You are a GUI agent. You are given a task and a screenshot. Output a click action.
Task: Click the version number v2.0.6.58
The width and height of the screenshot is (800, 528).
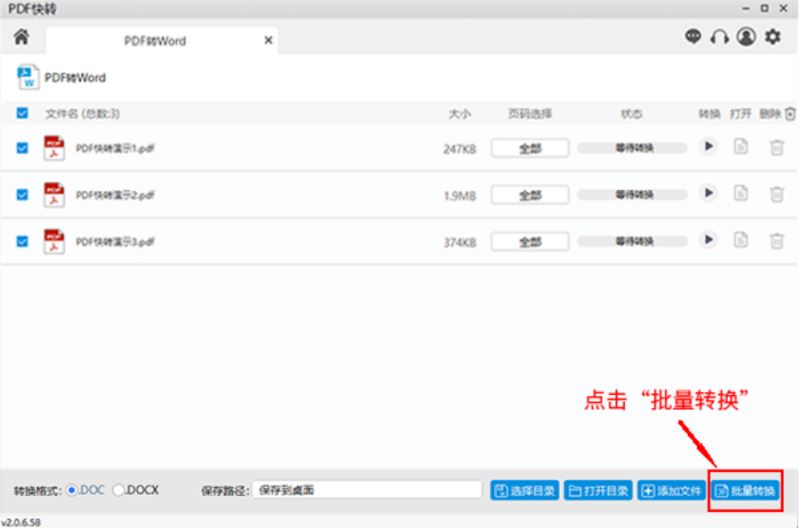tap(21, 522)
